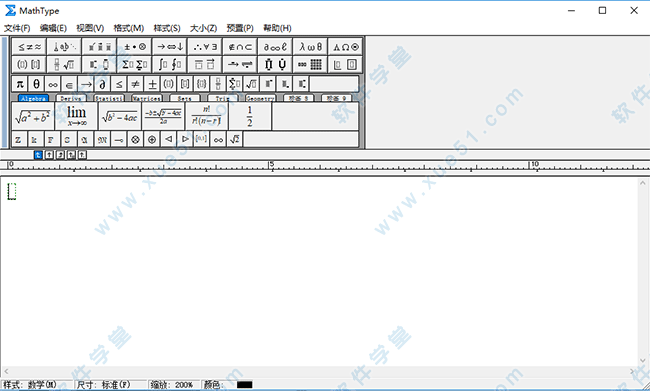Insert the theta symbol from the small bar

pyautogui.click(x=36, y=84)
